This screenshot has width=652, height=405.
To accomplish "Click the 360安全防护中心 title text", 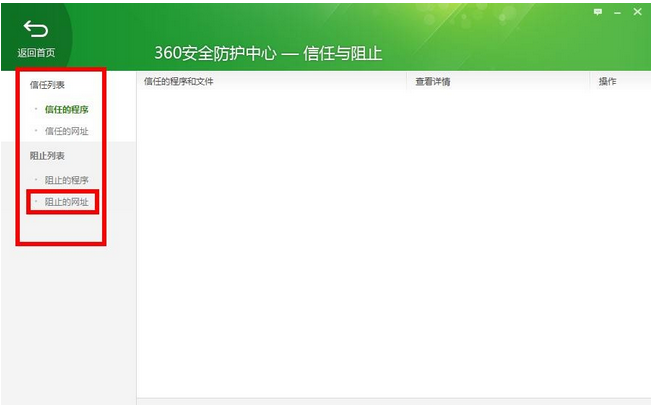I will pyautogui.click(x=215, y=53).
